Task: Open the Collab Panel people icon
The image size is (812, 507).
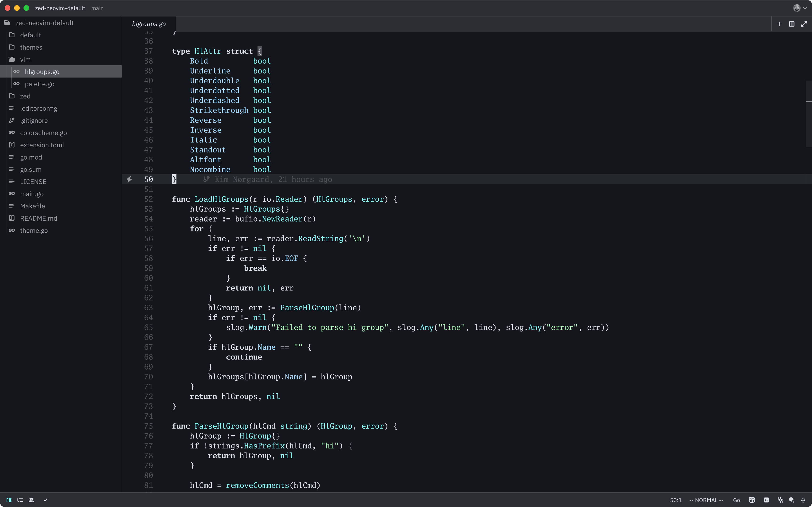Action: coord(31,500)
